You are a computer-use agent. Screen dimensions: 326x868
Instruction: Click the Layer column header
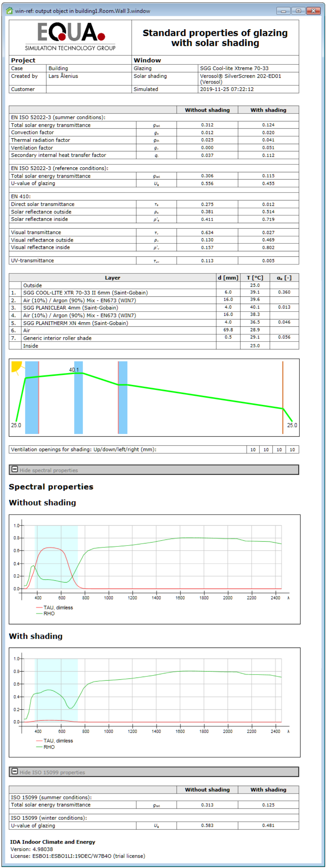coord(112,278)
